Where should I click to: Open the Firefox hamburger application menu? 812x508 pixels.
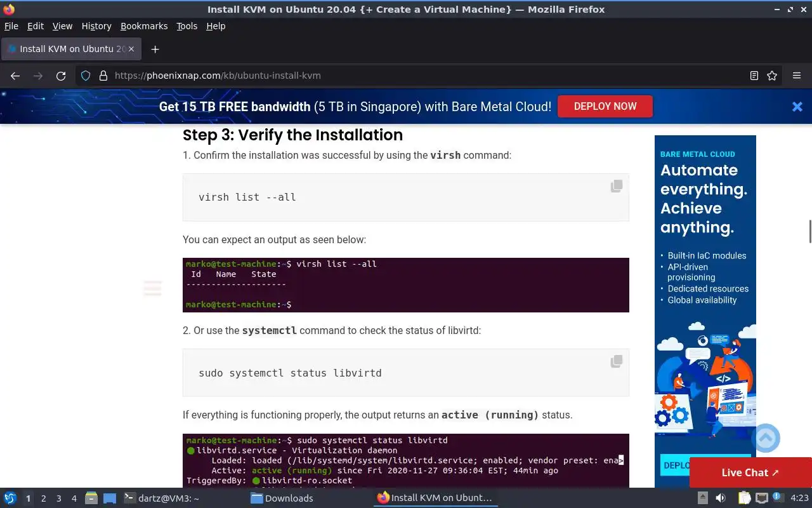(x=797, y=76)
